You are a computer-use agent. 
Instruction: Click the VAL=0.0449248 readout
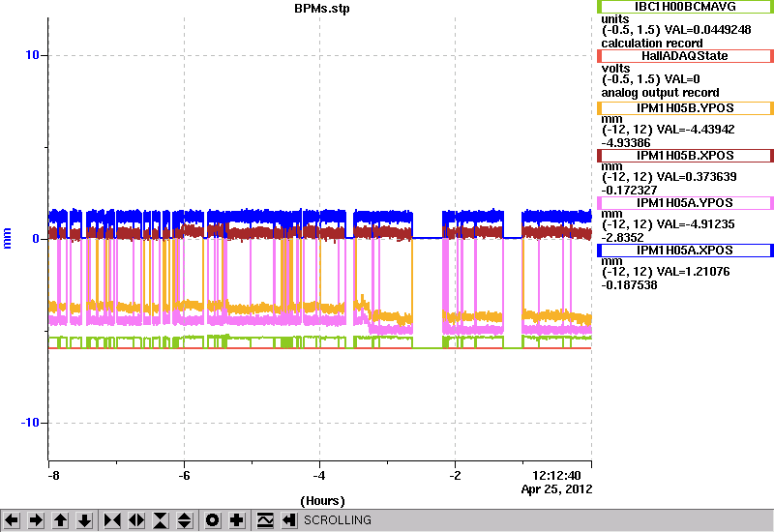click(x=708, y=30)
